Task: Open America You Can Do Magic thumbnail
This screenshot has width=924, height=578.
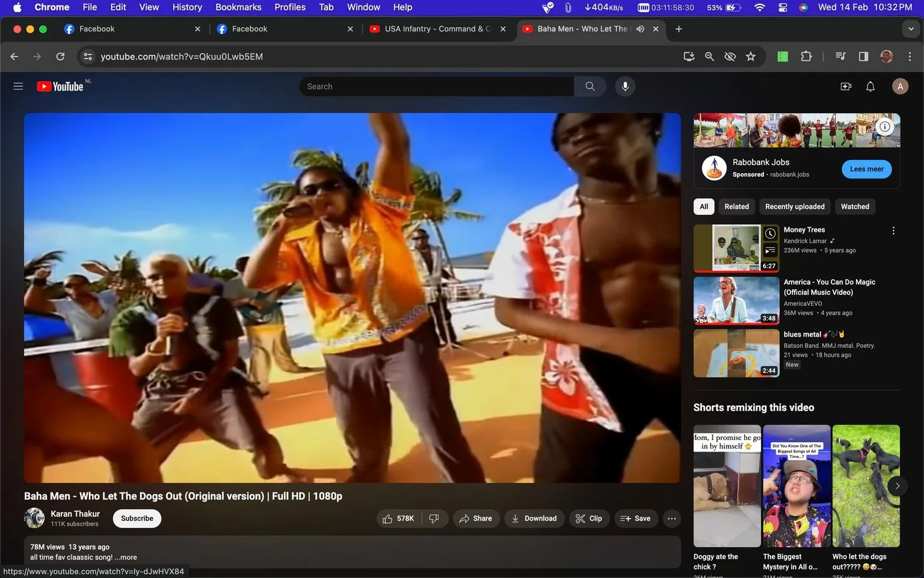Action: click(x=736, y=301)
